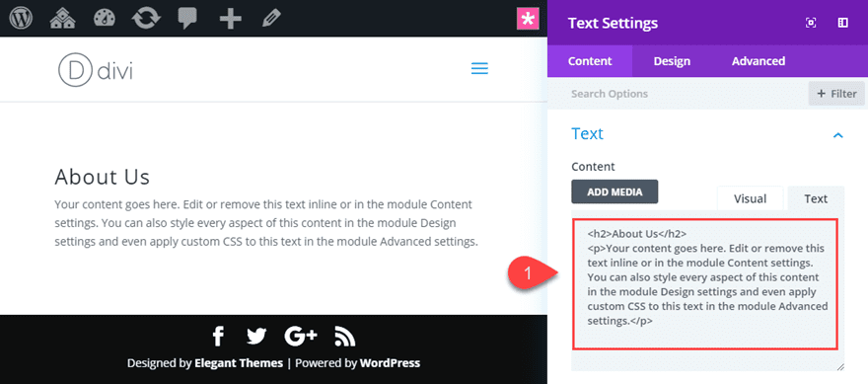
Task: Go to the site home icon
Action: pyautogui.click(x=62, y=19)
